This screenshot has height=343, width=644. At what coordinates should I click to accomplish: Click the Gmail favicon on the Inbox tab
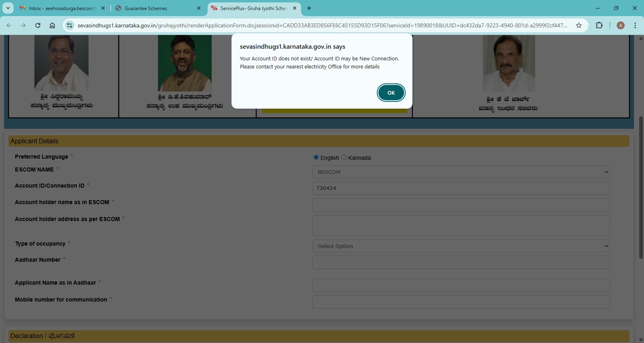[x=23, y=8]
